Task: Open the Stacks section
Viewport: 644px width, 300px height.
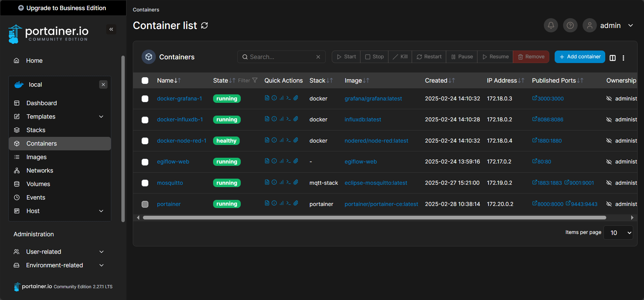Action: [36, 130]
